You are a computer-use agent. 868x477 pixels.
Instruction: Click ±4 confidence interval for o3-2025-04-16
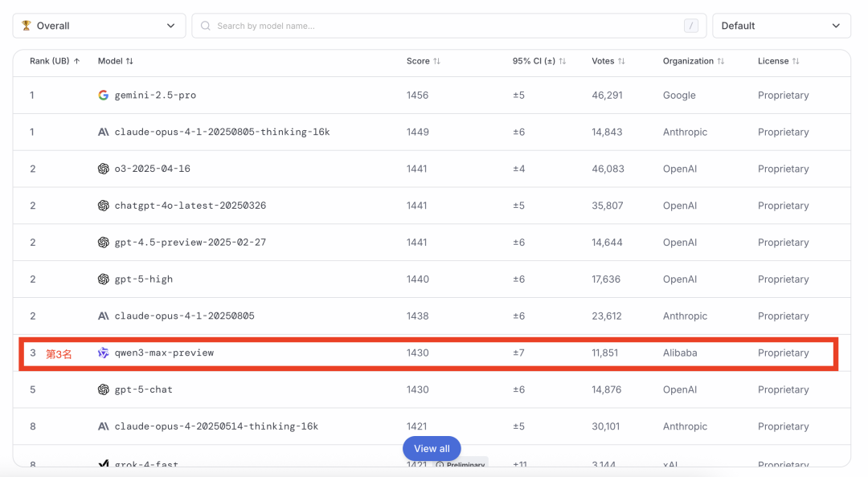coord(518,169)
